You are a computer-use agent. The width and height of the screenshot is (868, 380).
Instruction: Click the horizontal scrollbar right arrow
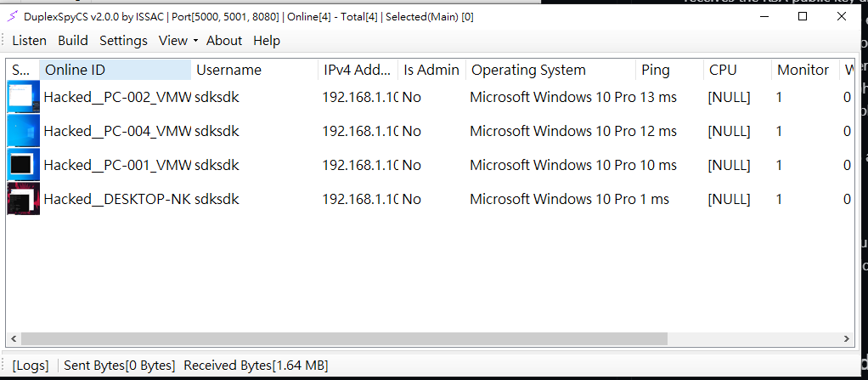point(847,338)
